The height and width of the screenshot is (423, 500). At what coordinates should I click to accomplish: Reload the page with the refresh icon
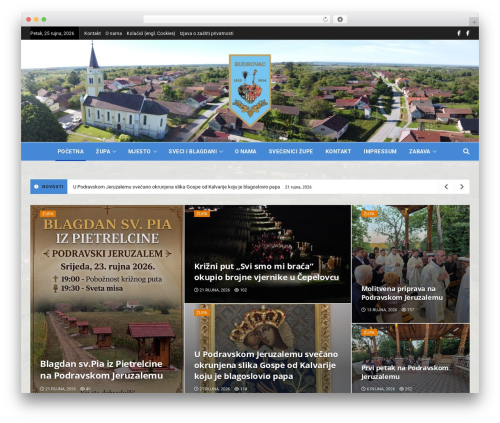coord(325,19)
